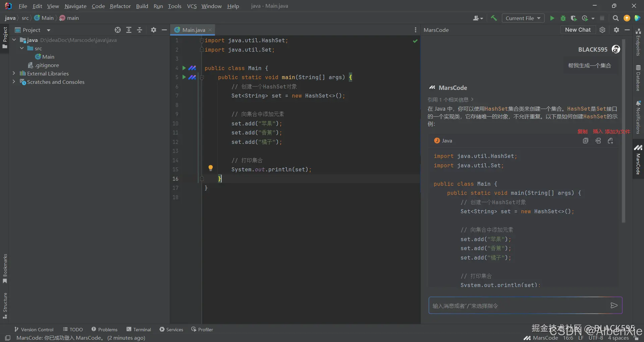Expand Scratches and Consoles node
Image resolution: width=644 pixels, height=342 pixels.
click(x=14, y=81)
